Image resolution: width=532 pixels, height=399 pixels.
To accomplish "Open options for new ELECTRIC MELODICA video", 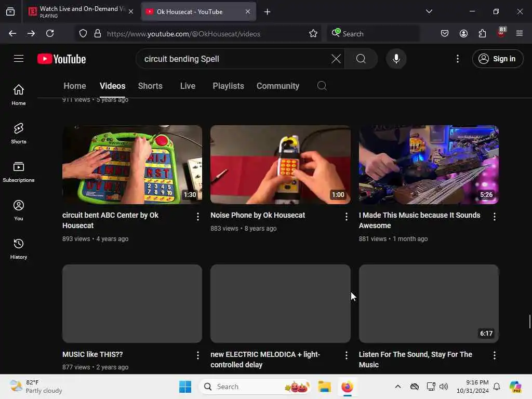I will tap(346, 355).
